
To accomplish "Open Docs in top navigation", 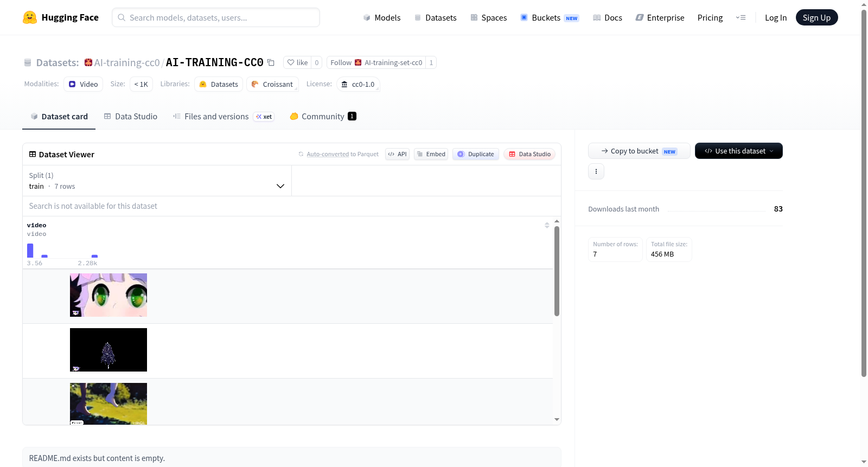I will coord(608,17).
